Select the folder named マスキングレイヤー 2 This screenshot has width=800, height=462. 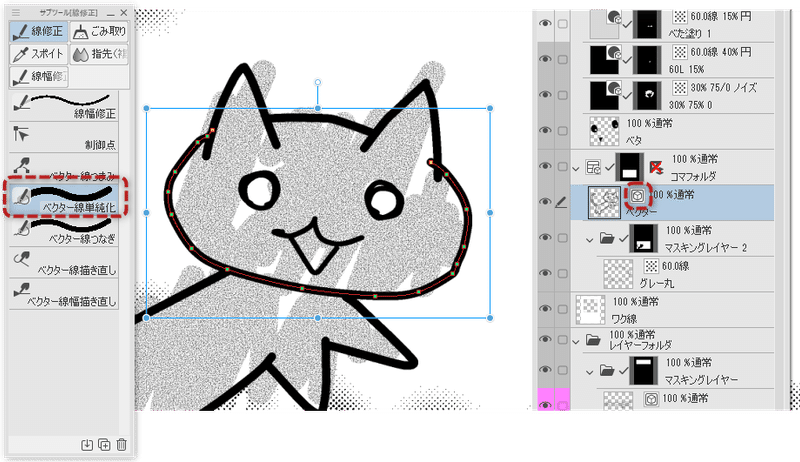(706, 248)
